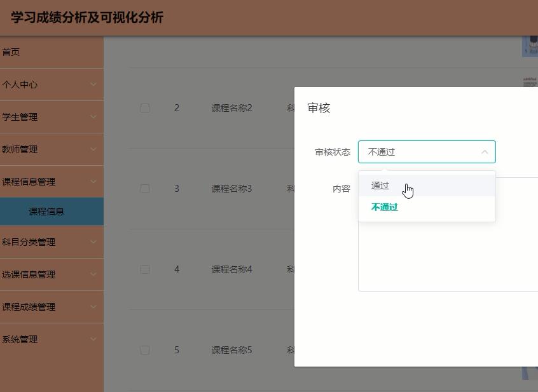Screen dimensions: 538x392
Task: Check the checkbox for row 课程名称3
Action: tap(144, 189)
